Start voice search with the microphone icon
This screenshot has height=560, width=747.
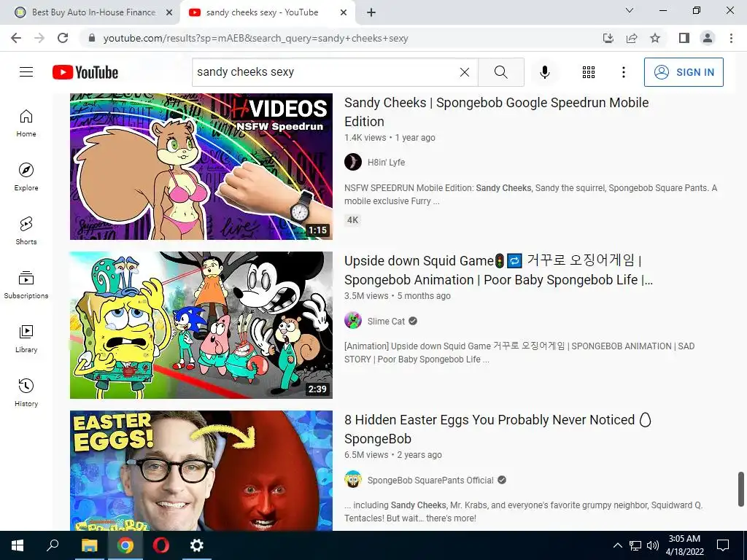(544, 72)
